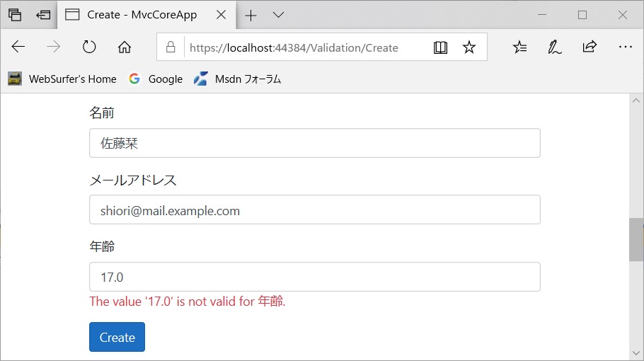
Task: Open Settings and more ellipsis menu
Action: (626, 47)
